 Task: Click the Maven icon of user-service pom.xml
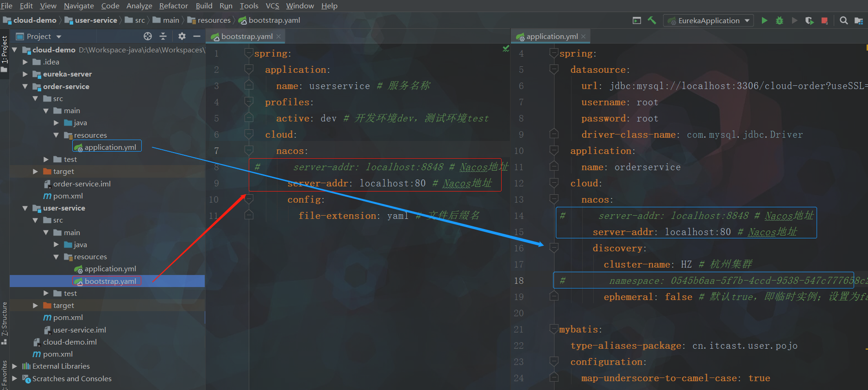(x=47, y=318)
